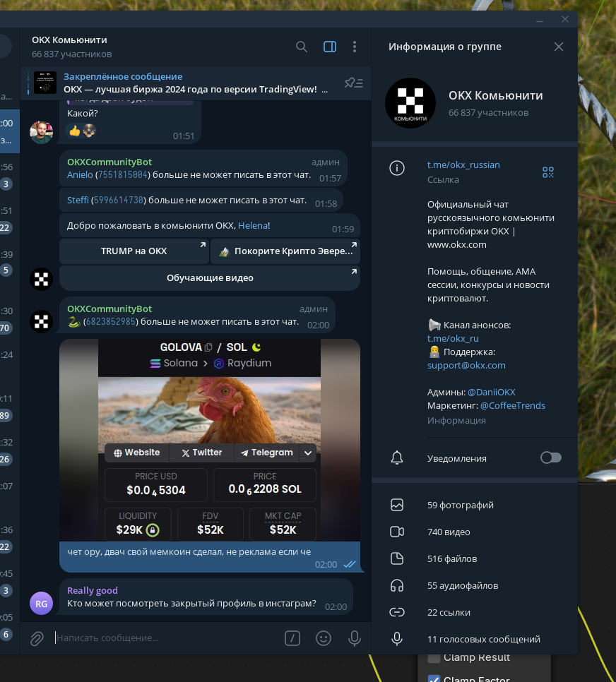Toggle Clamp Result checkbox in background window

[434, 658]
